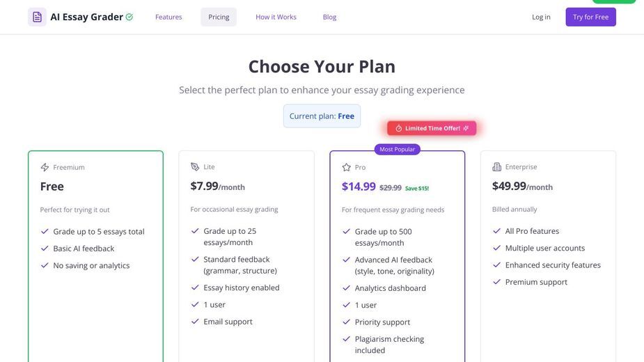Click the Current plan: Free indicator
644x362 pixels.
click(322, 116)
